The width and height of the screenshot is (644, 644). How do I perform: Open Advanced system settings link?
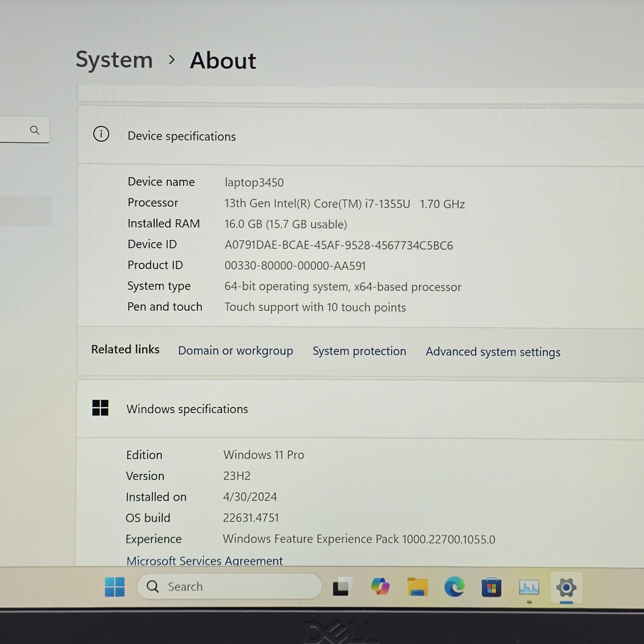(x=493, y=352)
